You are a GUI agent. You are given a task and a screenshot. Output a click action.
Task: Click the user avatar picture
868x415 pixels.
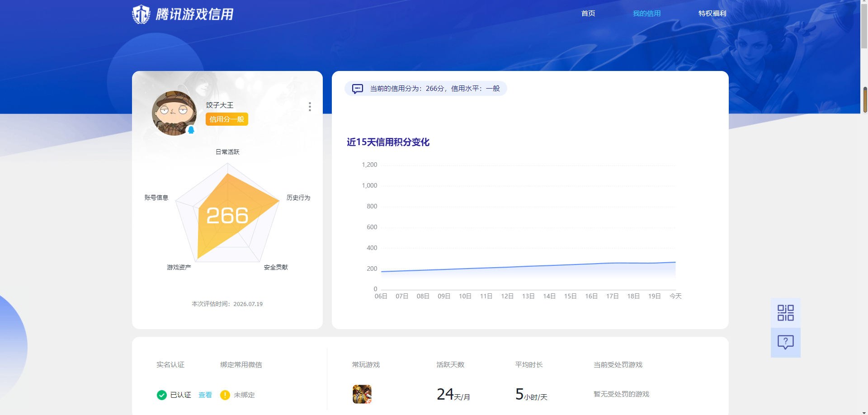[x=174, y=113]
